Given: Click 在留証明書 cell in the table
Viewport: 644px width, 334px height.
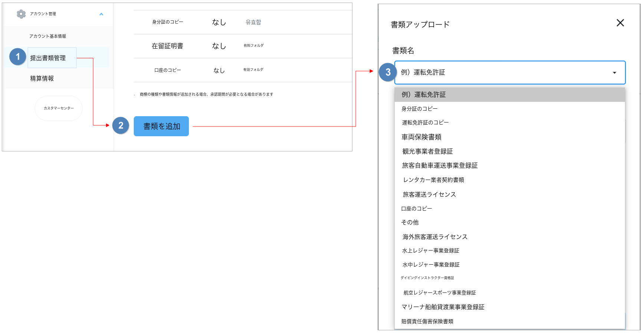Looking at the screenshot, I should [167, 46].
